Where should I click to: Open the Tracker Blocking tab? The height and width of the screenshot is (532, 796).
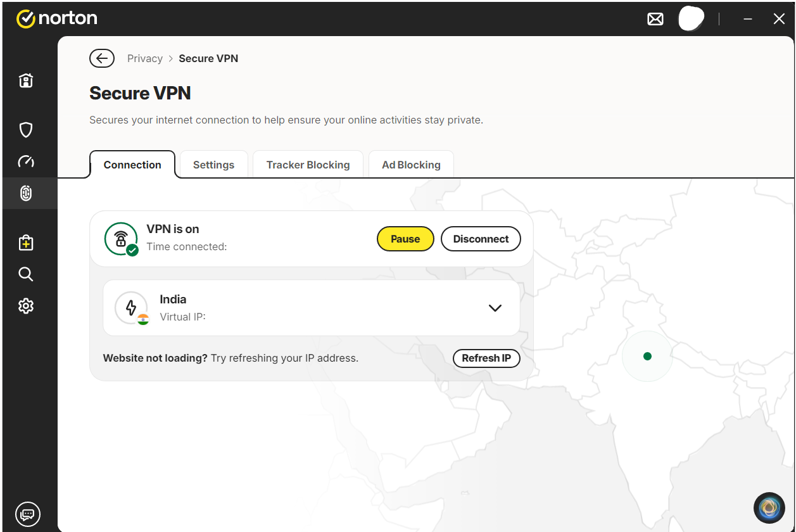point(308,165)
